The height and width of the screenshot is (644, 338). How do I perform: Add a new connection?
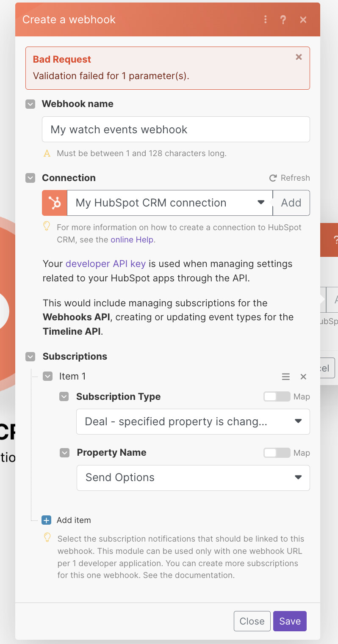click(291, 203)
